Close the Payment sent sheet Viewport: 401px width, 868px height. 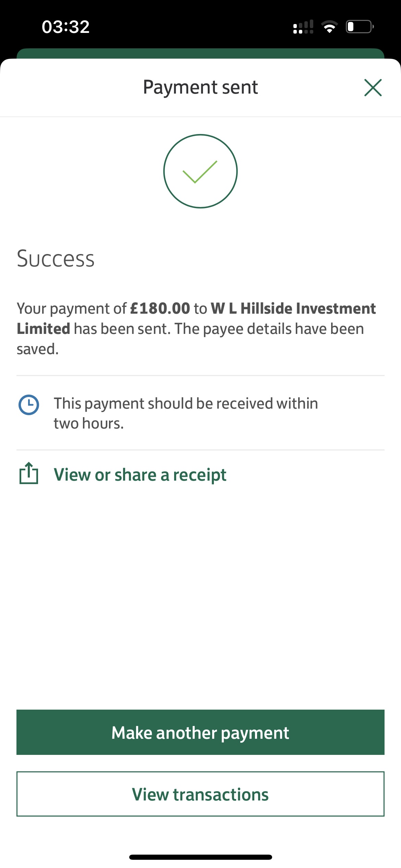pyautogui.click(x=373, y=88)
